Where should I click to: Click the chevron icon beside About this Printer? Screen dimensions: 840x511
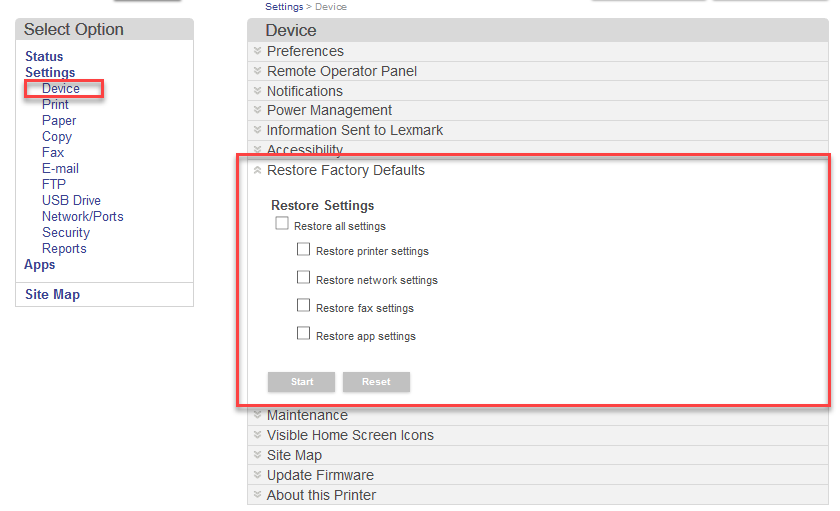coord(257,495)
